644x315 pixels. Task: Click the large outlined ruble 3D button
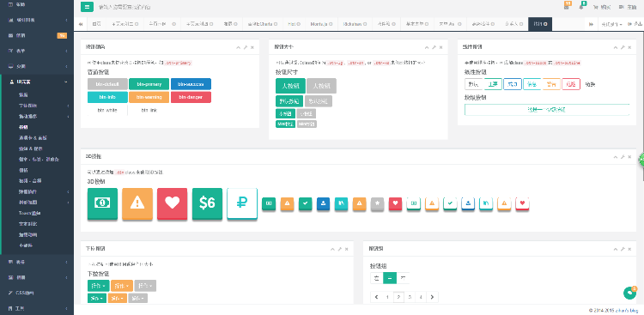click(242, 203)
